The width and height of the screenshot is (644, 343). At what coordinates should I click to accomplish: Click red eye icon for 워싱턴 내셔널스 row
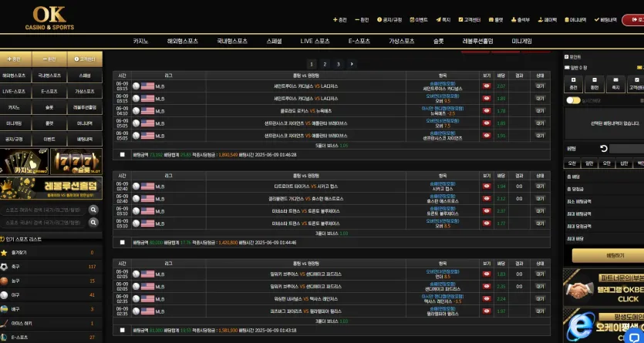(x=487, y=299)
